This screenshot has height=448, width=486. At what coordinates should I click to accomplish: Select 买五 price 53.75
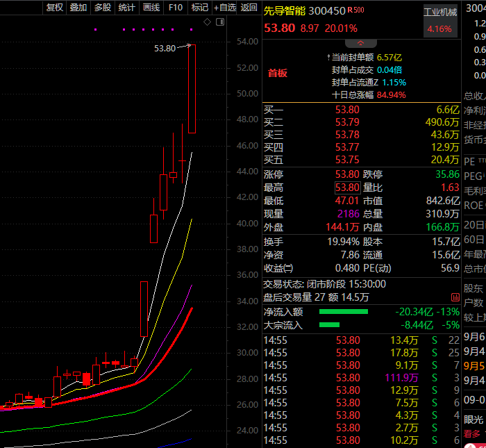coord(347,160)
